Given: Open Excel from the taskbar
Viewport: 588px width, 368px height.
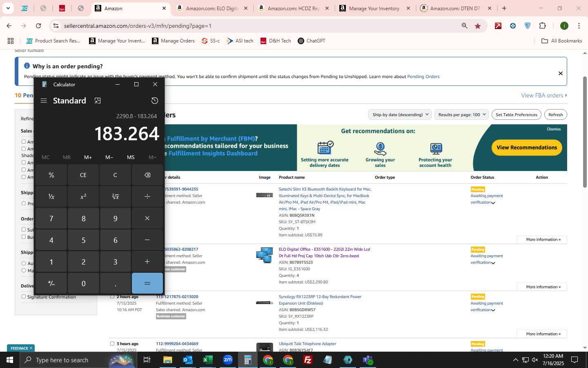Looking at the screenshot, I should [207, 360].
